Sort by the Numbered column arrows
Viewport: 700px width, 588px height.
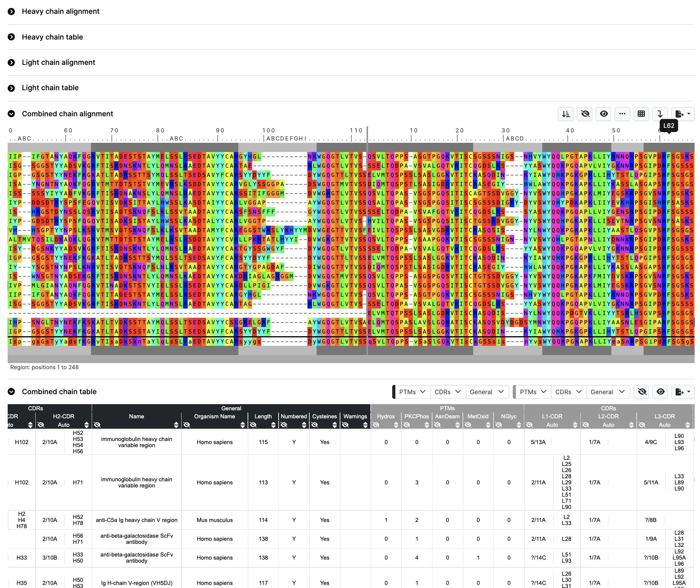[x=304, y=425]
